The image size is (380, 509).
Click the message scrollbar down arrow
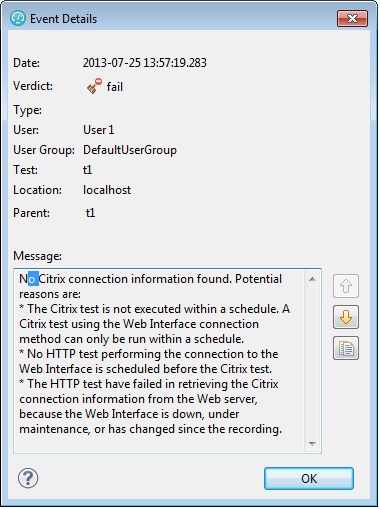[312, 443]
